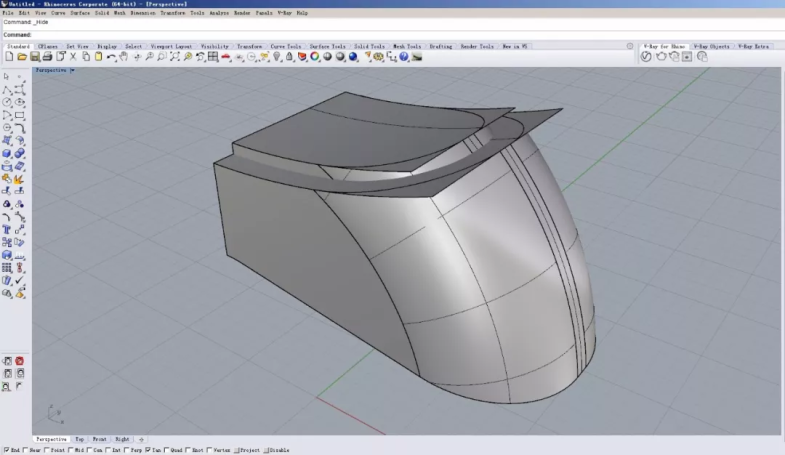Screen dimensions: 785x455
Task: Click the Save disk icon
Action: point(34,57)
